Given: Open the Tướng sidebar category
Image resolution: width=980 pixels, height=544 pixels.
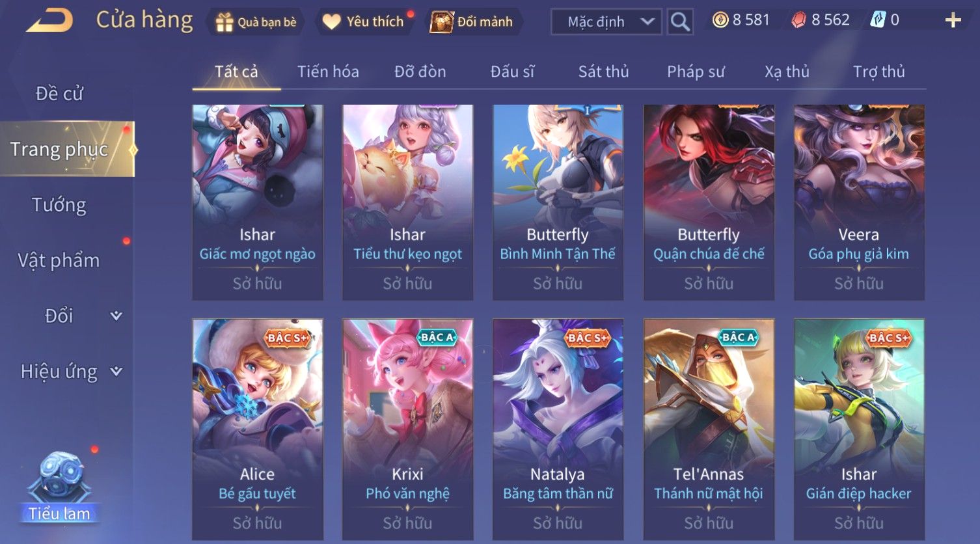Looking at the screenshot, I should [x=59, y=205].
